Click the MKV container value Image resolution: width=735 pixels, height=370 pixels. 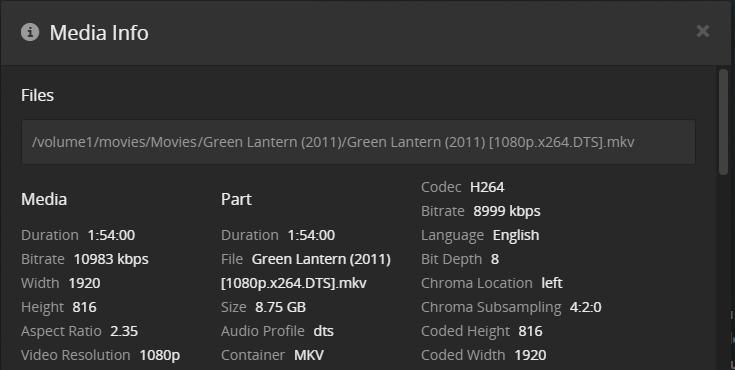[x=309, y=355]
